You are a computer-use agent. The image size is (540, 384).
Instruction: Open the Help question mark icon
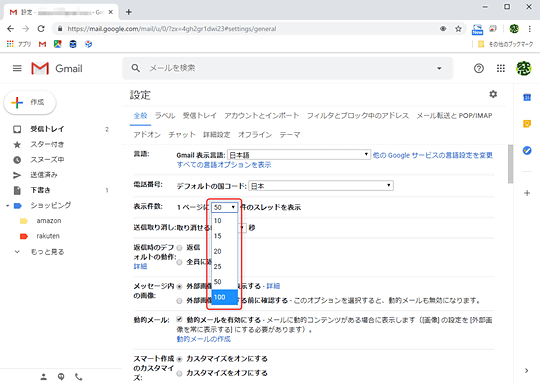tap(478, 68)
